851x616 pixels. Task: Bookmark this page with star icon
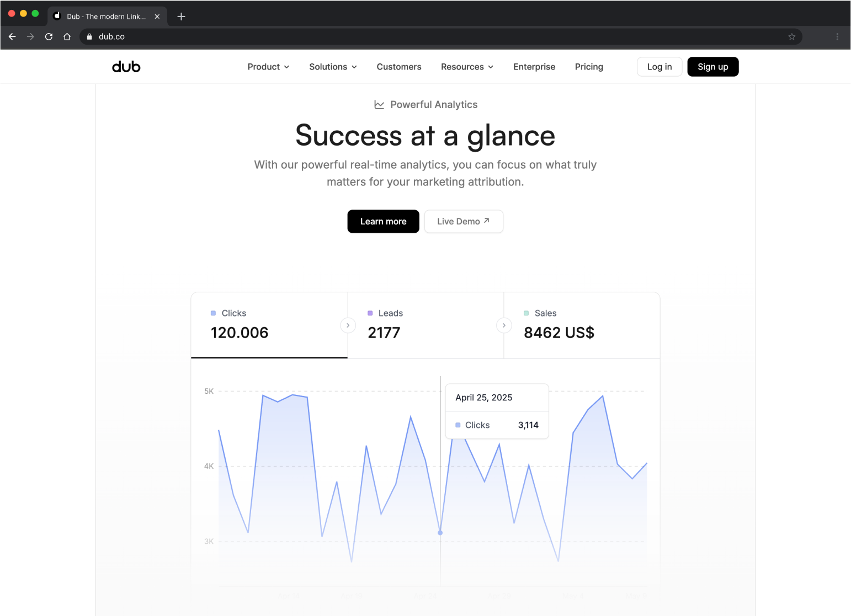[791, 36]
